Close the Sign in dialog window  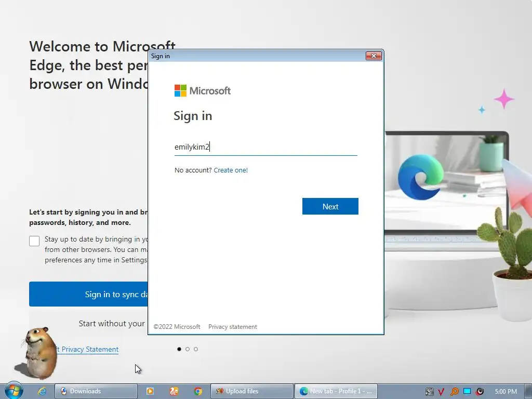click(x=374, y=56)
